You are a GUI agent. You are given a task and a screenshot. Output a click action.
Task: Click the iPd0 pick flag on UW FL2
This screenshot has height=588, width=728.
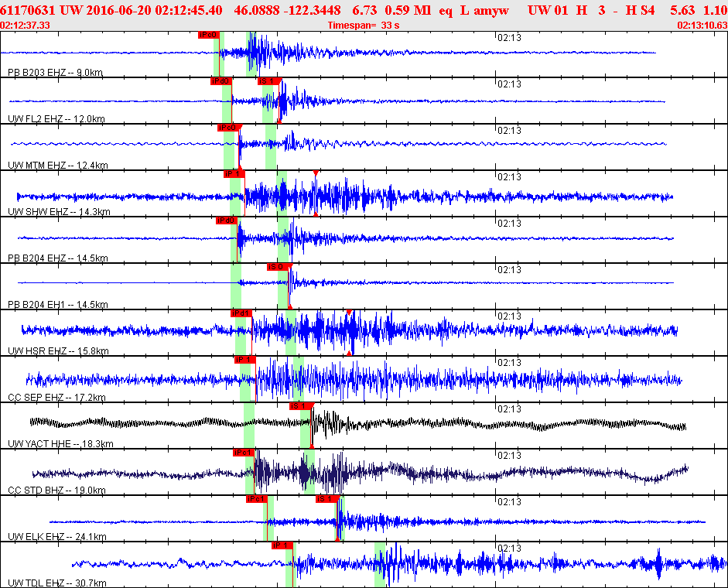pyautogui.click(x=221, y=81)
